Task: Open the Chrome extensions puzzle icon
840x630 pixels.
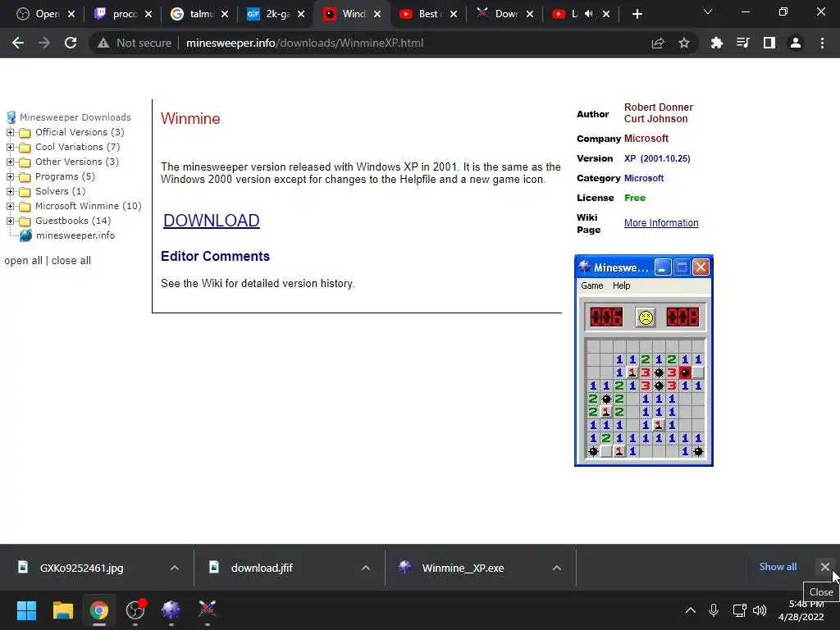Action: pyautogui.click(x=716, y=43)
